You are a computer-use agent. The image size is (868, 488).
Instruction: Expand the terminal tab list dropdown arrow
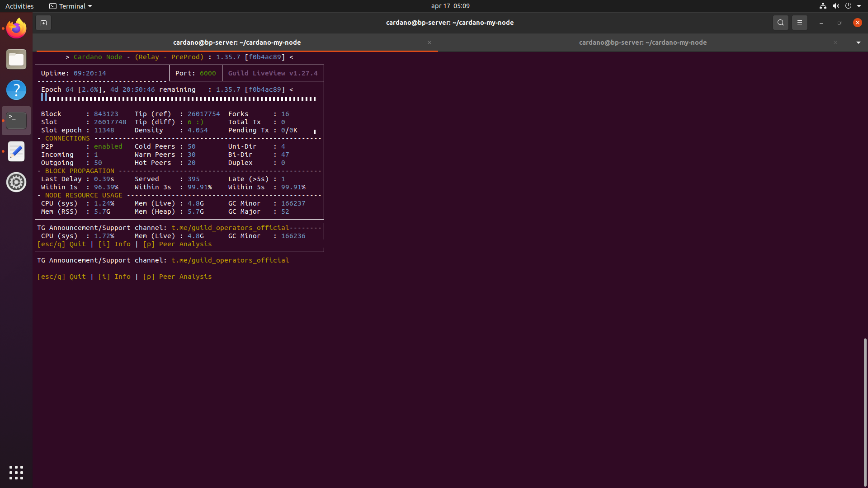point(858,42)
